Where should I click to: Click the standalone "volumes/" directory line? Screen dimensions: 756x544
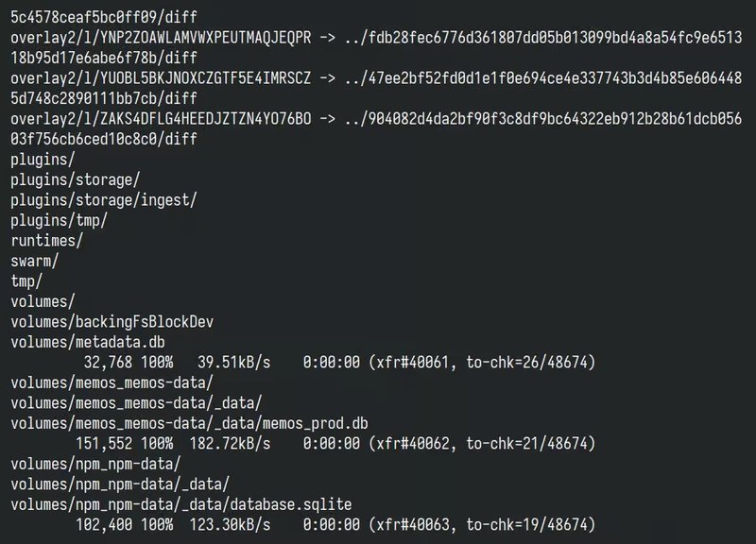43,301
